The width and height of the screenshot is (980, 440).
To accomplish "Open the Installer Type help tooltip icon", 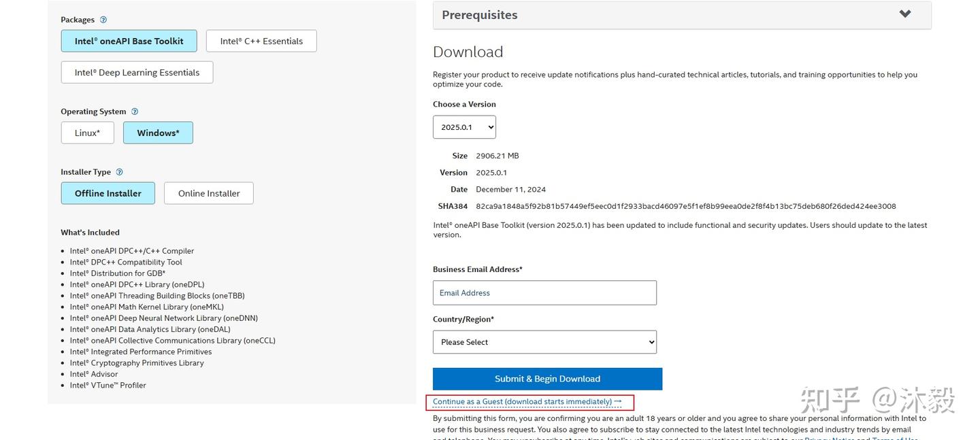I will 120,172.
